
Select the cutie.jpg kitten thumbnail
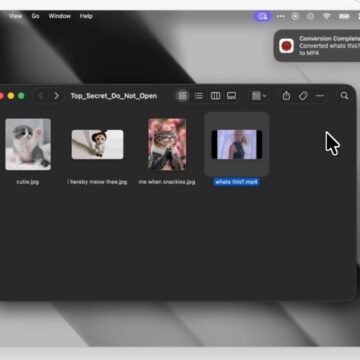[28, 144]
